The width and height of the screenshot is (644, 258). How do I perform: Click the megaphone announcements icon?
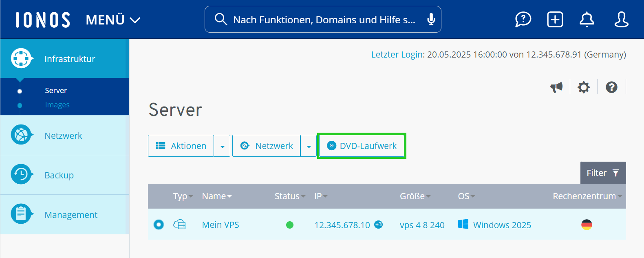point(556,87)
